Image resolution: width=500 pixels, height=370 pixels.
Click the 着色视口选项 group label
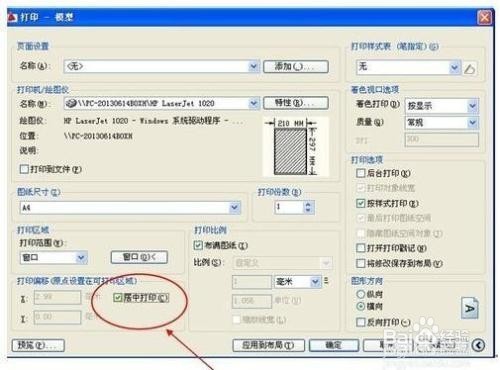click(375, 89)
